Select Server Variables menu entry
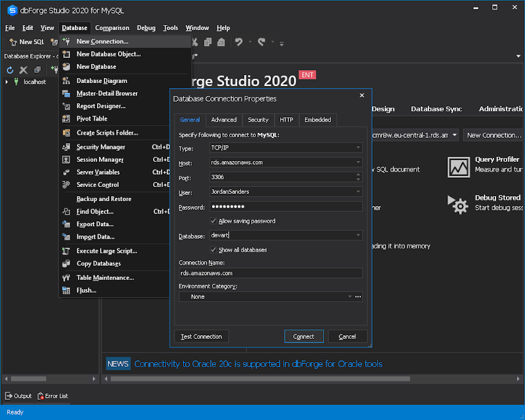This screenshot has height=420, width=525. [x=116, y=172]
